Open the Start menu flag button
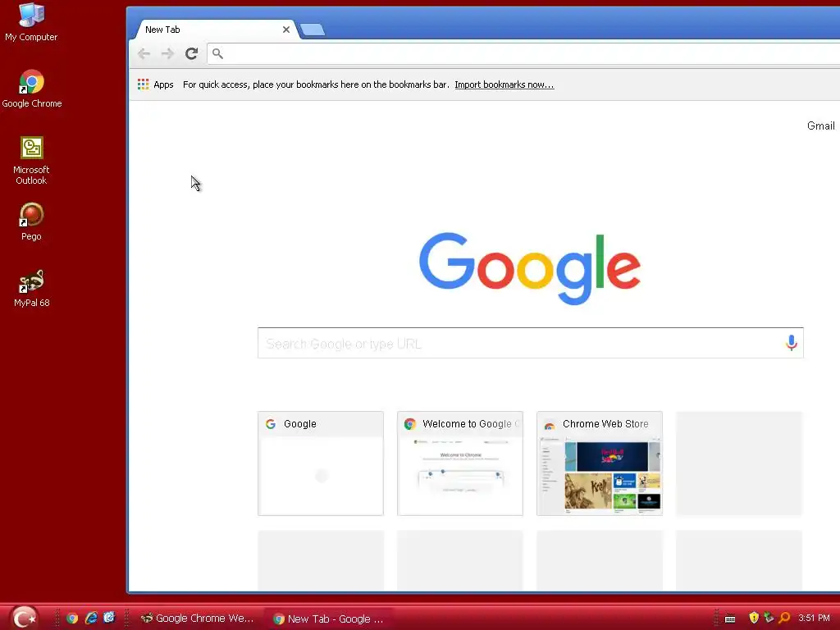Image resolution: width=840 pixels, height=630 pixels. 24,618
